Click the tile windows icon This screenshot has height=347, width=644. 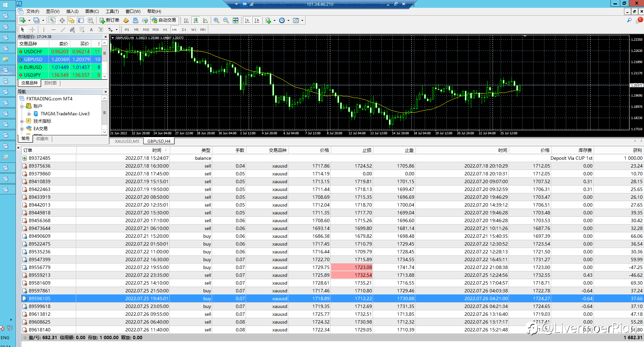[235, 20]
